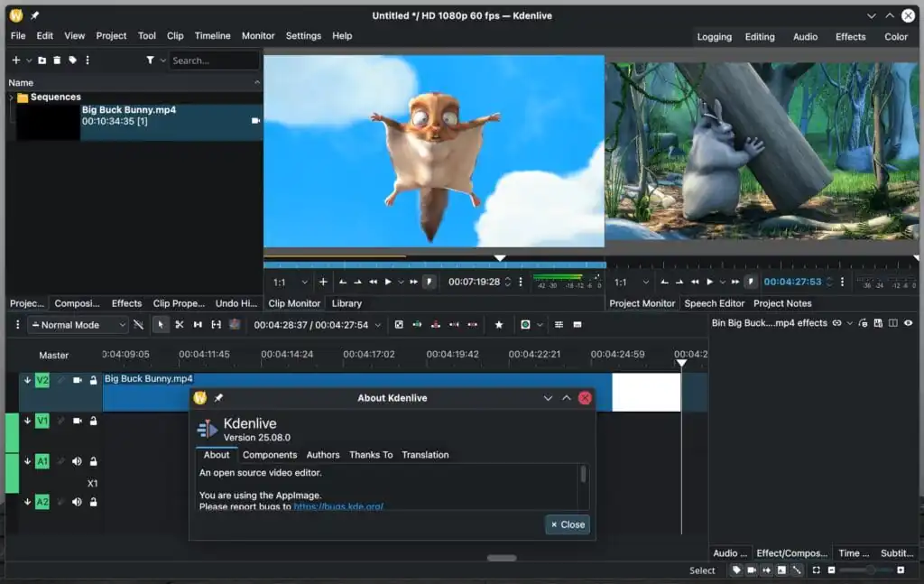Toggle the lock on track V2

coord(93,381)
